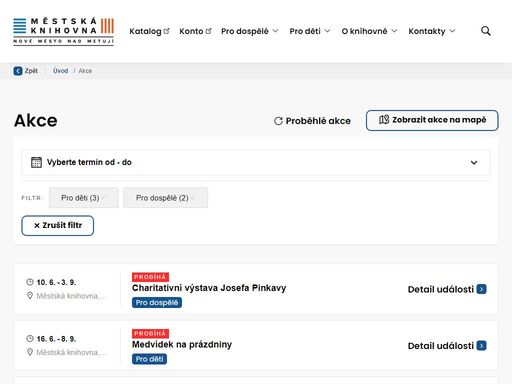Expand the Vyberte termín od - do selector
Screen dimensions: 512x384
click(256, 162)
